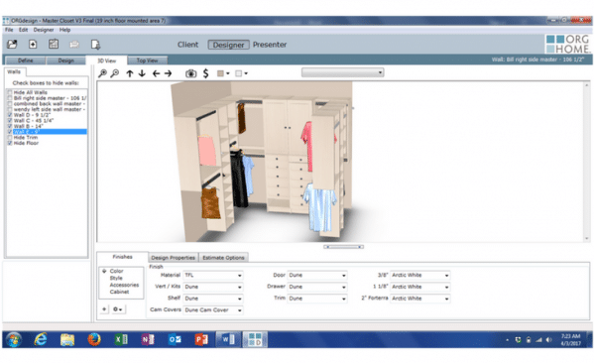Screen dimensions: 595x364
Task: Launch Firefox from the taskbar
Action: [x=94, y=339]
